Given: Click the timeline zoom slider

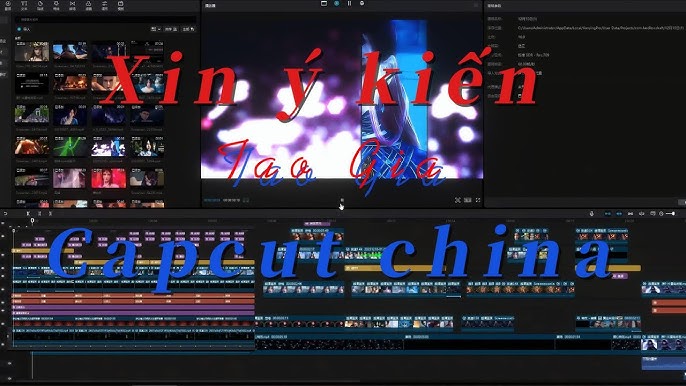Looking at the screenshot, I should click(x=671, y=214).
